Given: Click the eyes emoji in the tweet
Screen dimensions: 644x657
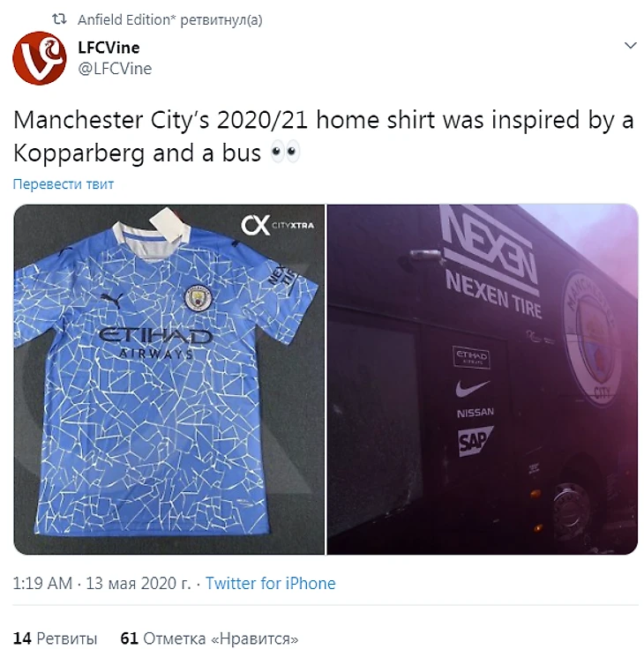Looking at the screenshot, I should click(x=285, y=152).
